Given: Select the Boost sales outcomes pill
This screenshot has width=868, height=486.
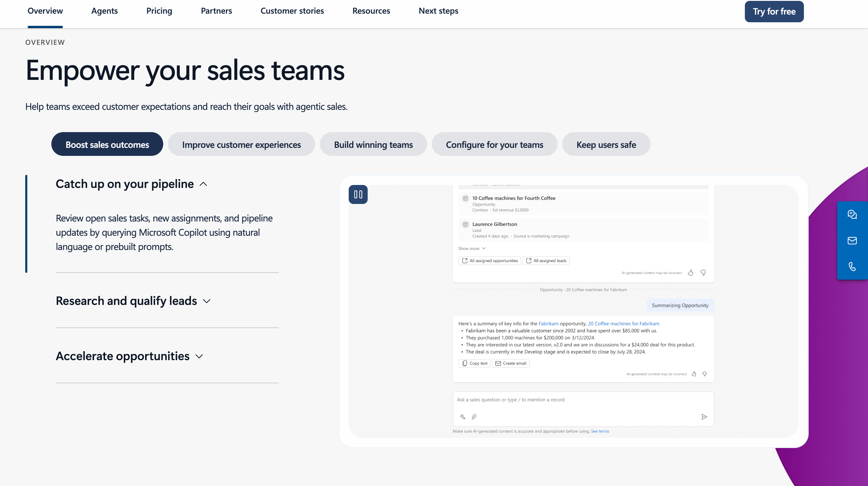Looking at the screenshot, I should click(x=107, y=144).
